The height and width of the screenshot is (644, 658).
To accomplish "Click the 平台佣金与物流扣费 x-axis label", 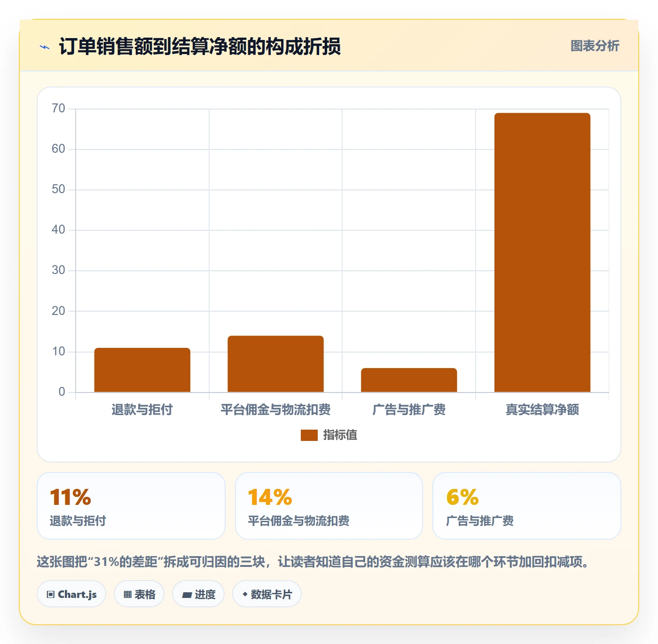I will click(x=275, y=410).
